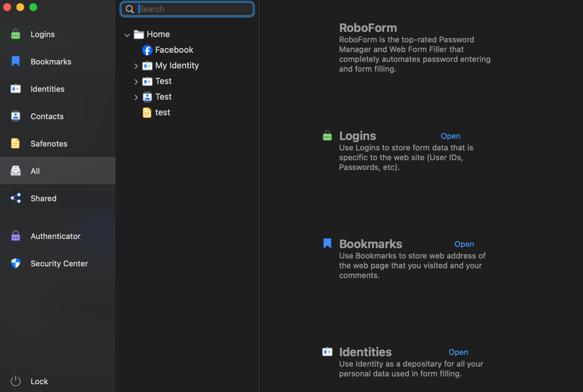This screenshot has height=392, width=583.
Task: Click the Identities card icon in sidebar
Action: coord(15,89)
